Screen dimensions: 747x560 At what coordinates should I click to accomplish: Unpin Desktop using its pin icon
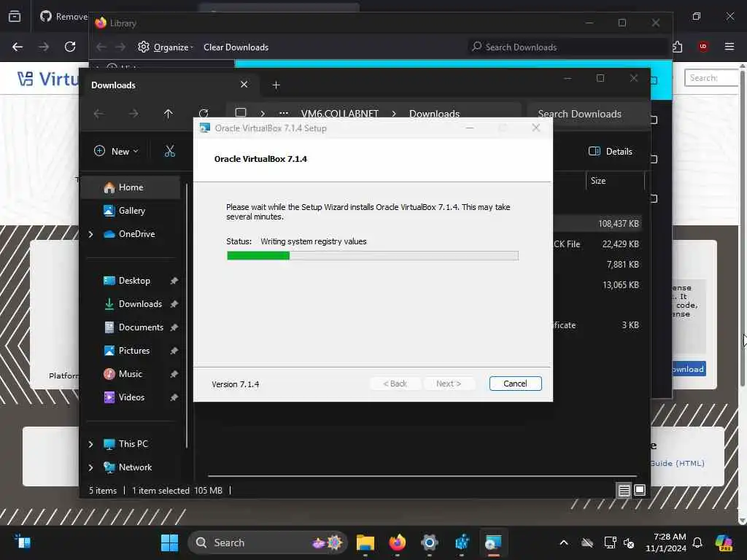174,281
